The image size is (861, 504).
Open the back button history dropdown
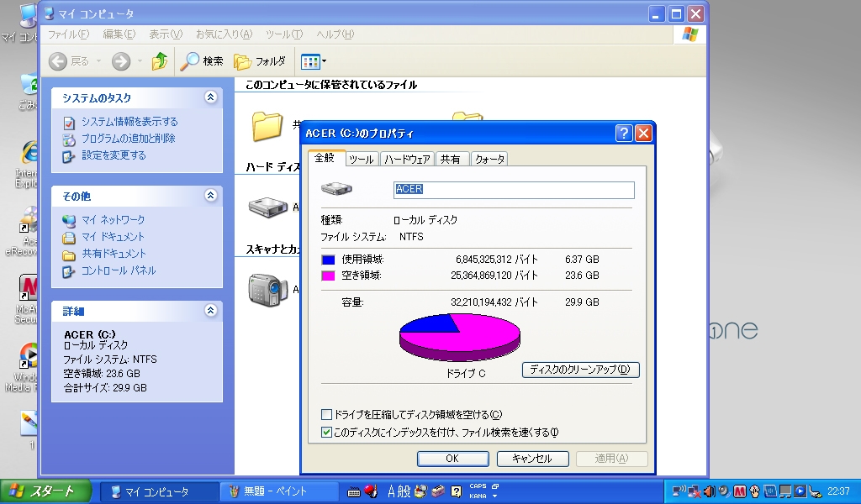(99, 61)
